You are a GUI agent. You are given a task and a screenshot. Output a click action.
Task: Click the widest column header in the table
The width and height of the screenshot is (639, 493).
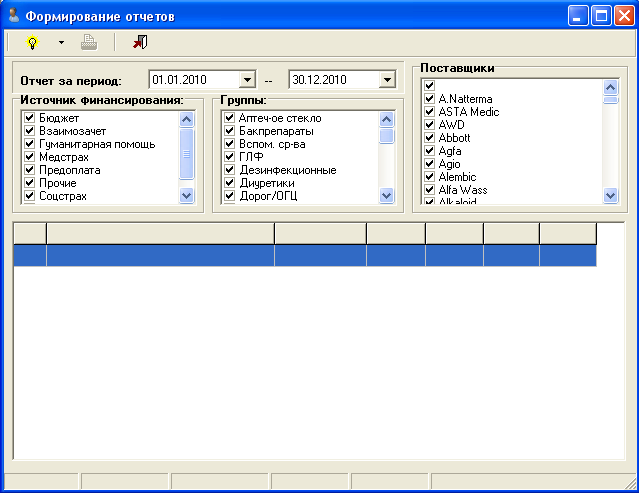(x=160, y=233)
